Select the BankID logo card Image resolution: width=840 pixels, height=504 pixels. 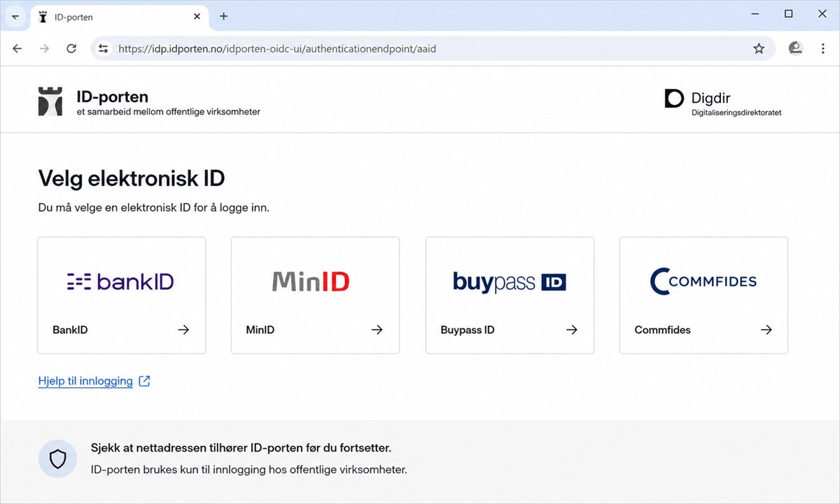point(122,295)
